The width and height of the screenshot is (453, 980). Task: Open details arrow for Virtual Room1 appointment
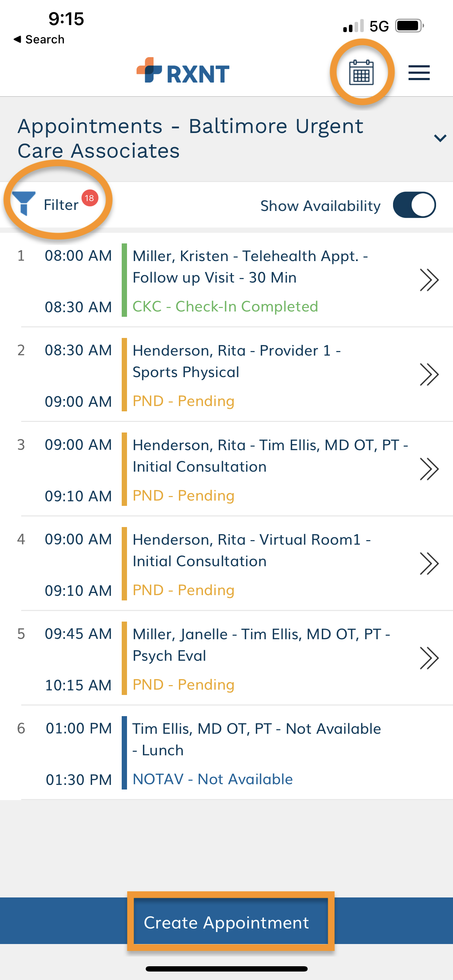point(429,563)
